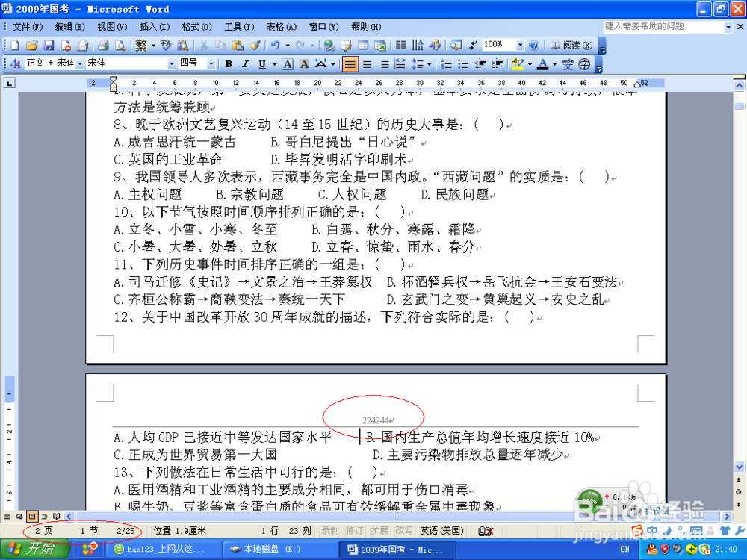The image size is (747, 560).
Task: Expand the style dropdown showing 正文 + 宋体
Action: [80, 63]
